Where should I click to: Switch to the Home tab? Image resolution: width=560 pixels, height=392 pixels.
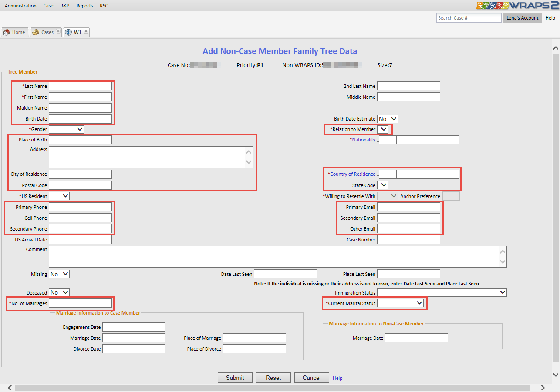[x=15, y=32]
